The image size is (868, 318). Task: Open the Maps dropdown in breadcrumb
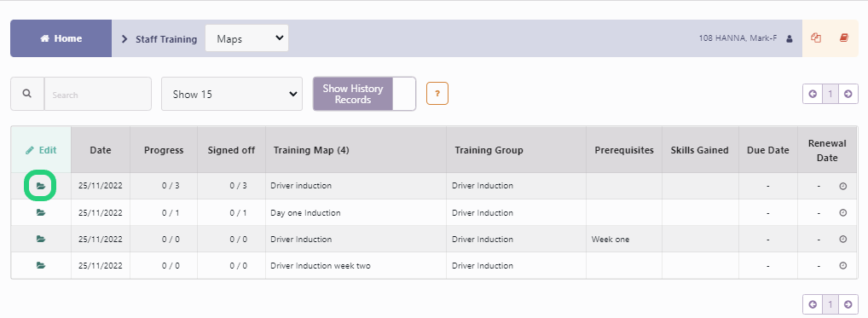(247, 38)
